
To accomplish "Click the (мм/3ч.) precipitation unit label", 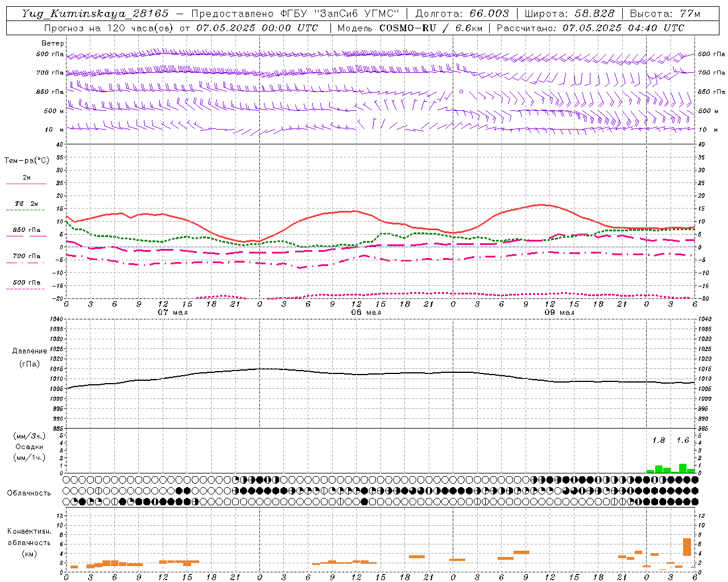I will pos(29,436).
